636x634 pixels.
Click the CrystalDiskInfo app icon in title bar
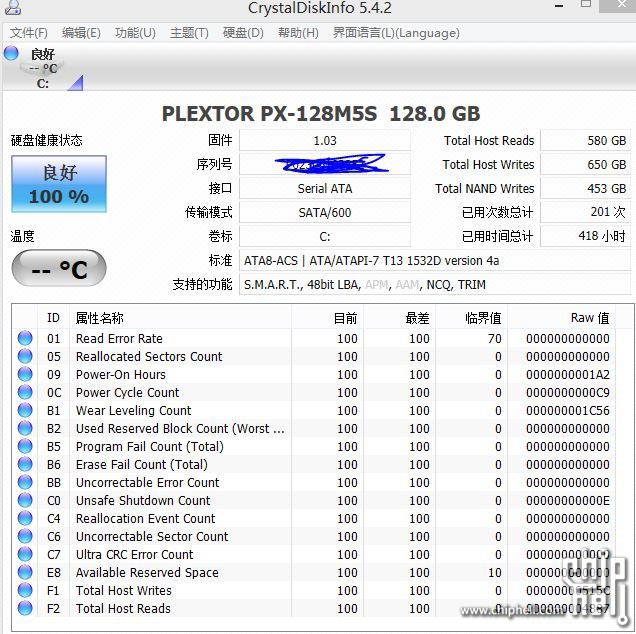13,7
